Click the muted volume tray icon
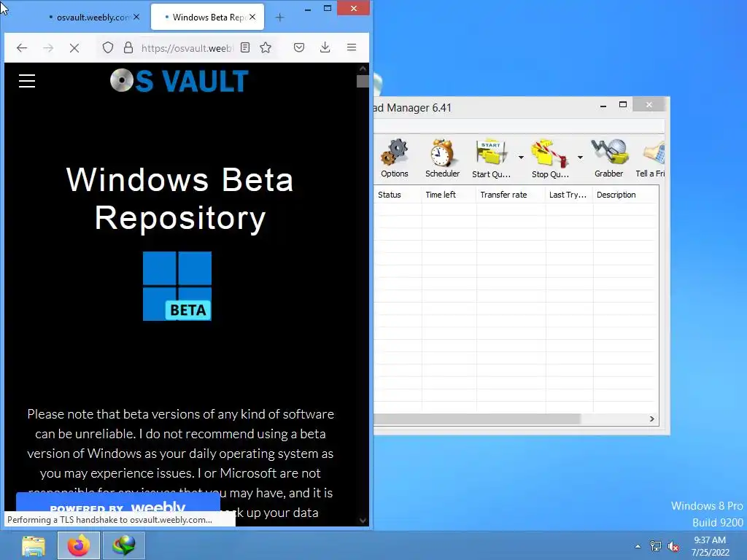Image resolution: width=747 pixels, height=560 pixels. 673,546
